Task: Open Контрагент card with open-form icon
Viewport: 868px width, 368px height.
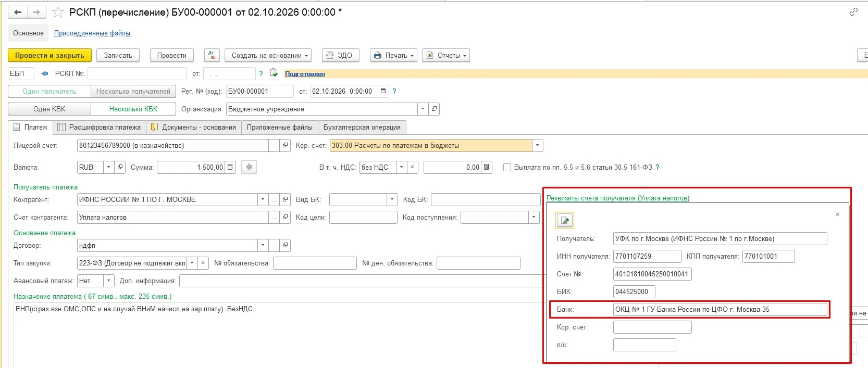Action: point(286,199)
